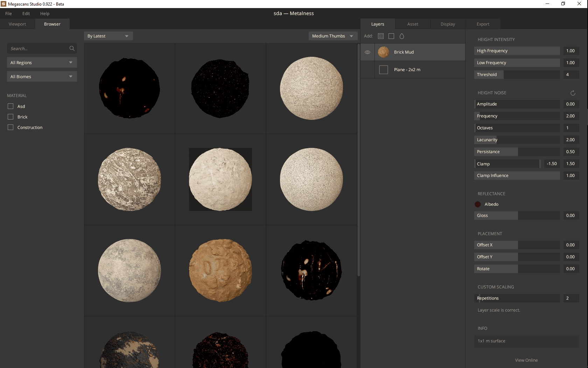
Task: Check the Construction material filter
Action: pyautogui.click(x=10, y=127)
